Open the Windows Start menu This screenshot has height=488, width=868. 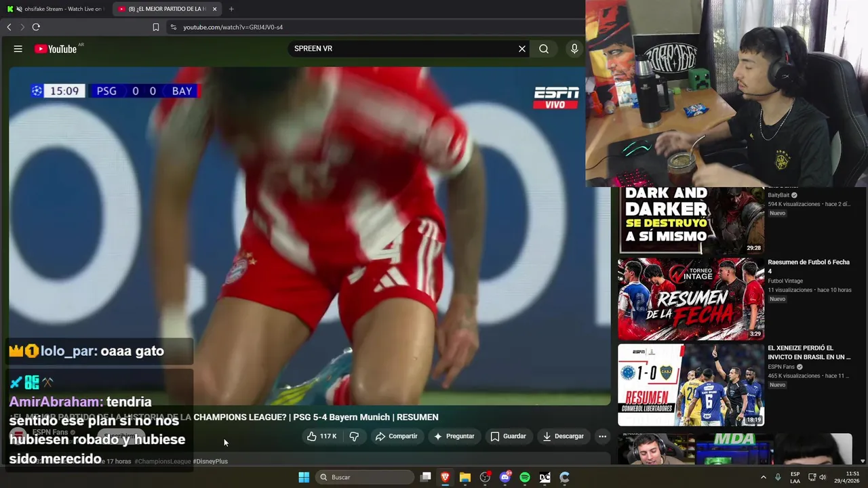(304, 477)
